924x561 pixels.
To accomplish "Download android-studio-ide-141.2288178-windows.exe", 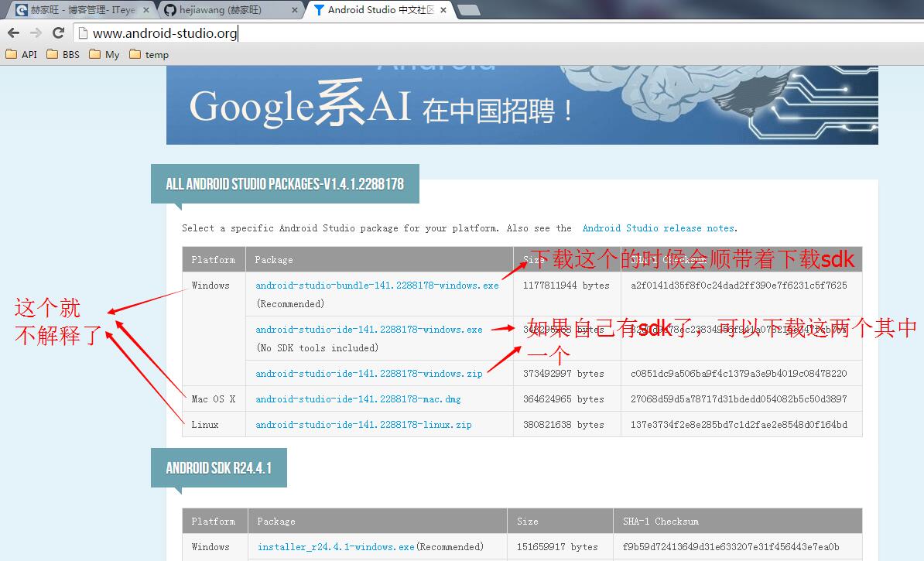I will coord(369,330).
